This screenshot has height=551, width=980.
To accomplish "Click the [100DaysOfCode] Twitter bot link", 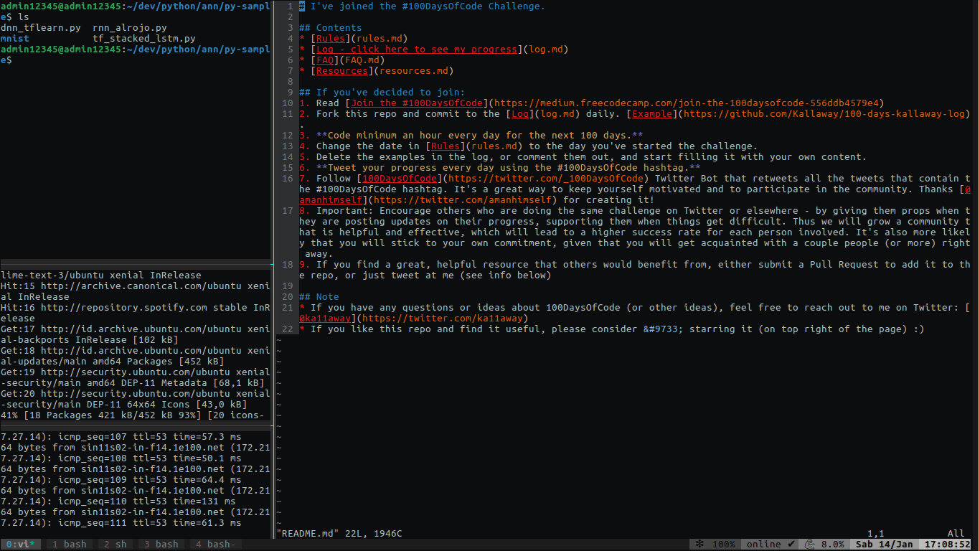I will tap(400, 179).
